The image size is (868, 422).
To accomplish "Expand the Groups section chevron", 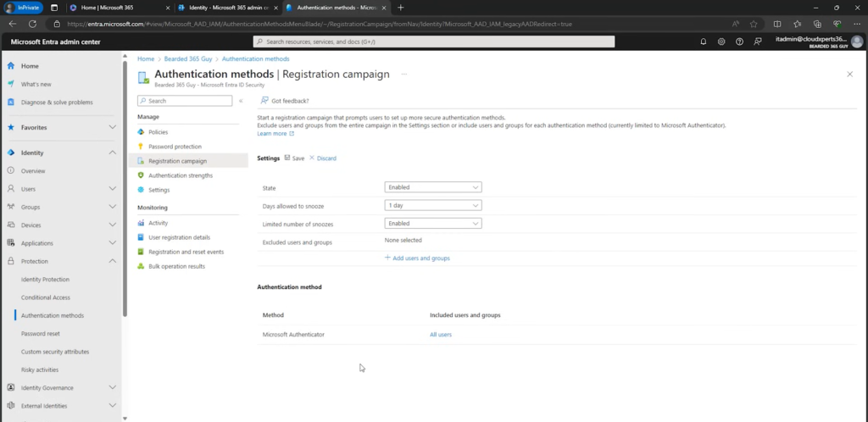I will point(113,207).
